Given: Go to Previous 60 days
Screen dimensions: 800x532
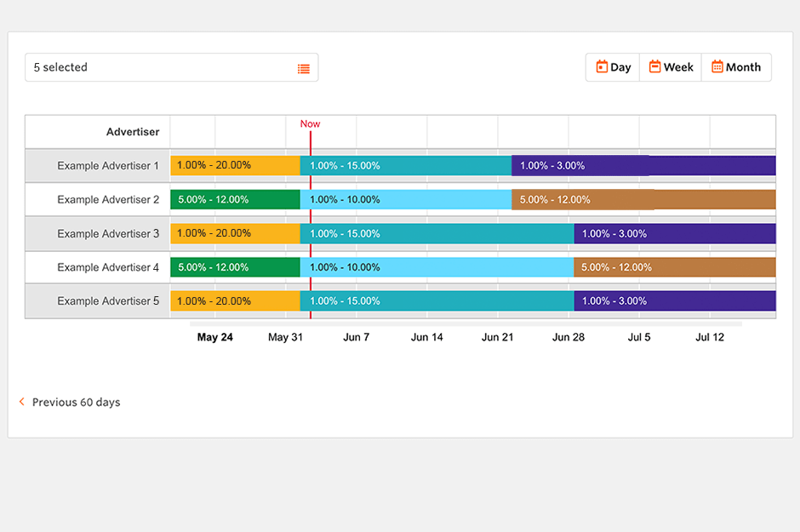Looking at the screenshot, I should coord(75,403).
